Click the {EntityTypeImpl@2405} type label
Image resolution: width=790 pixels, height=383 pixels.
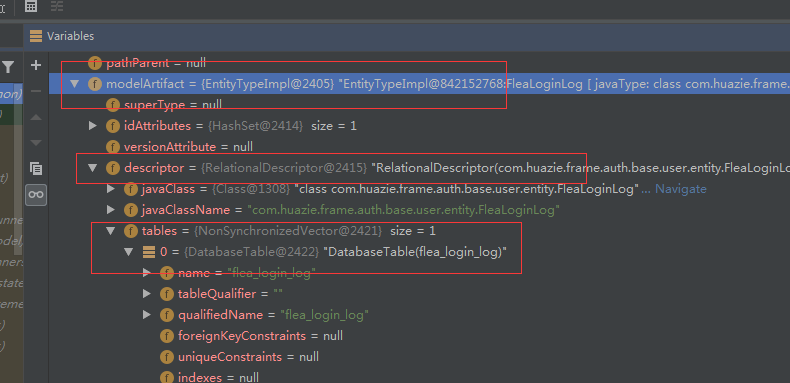click(268, 84)
